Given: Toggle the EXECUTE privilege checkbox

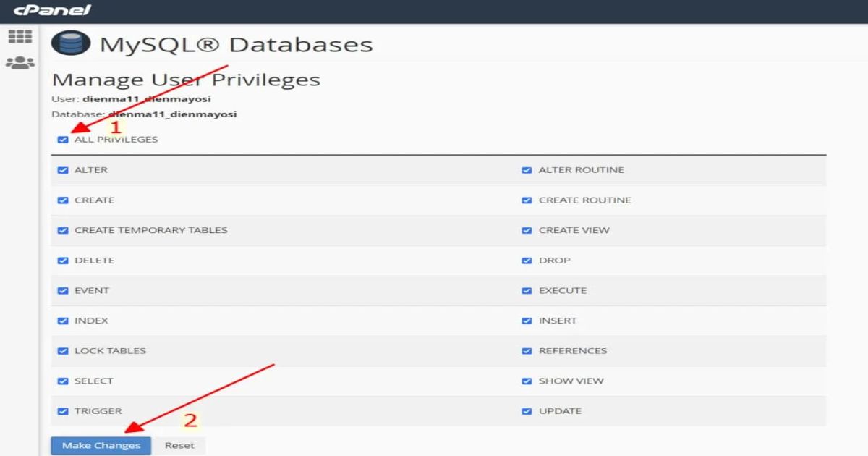Looking at the screenshot, I should [x=527, y=291].
